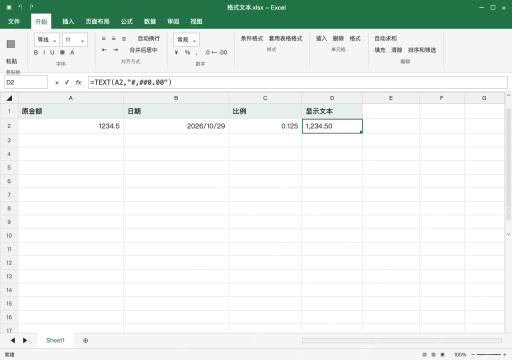
Task: Open the 格式 cell format menu
Action: 355,39
